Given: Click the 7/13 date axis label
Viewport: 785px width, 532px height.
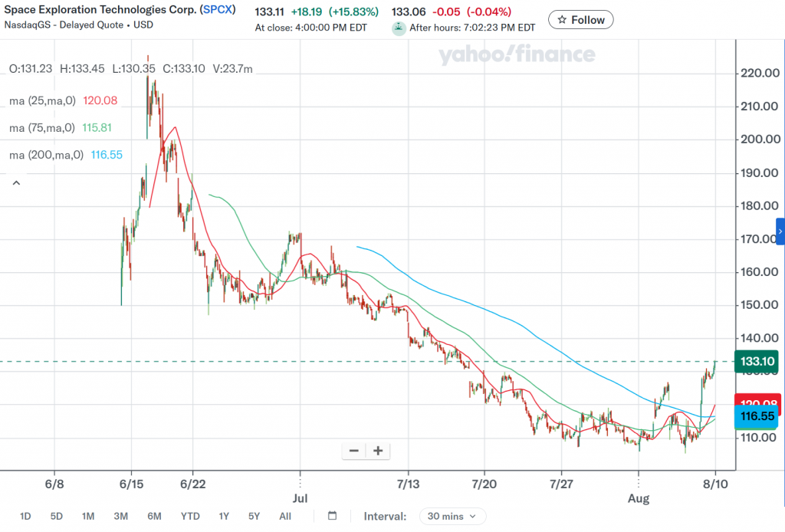Looking at the screenshot, I should tap(408, 484).
